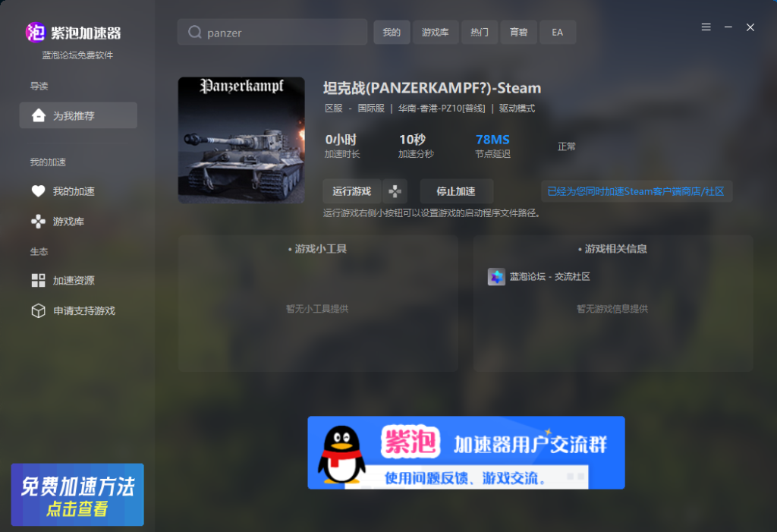Switch to the 我的 tab
777x532 pixels.
[x=392, y=32]
